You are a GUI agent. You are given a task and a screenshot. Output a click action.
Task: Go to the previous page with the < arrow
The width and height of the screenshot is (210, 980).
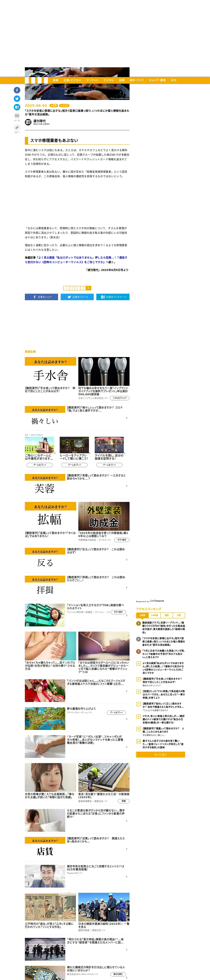66,288
